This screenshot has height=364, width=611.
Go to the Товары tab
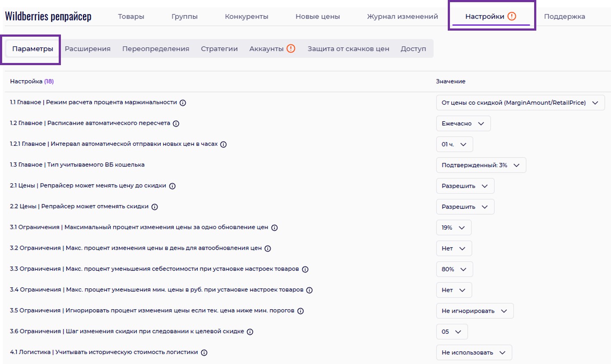[131, 16]
